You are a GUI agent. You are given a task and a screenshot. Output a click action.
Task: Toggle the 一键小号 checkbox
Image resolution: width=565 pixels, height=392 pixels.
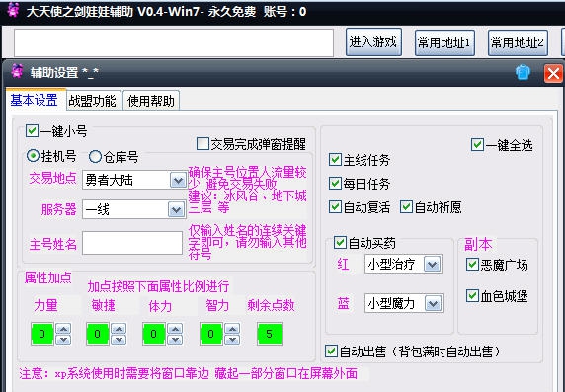tap(32, 130)
